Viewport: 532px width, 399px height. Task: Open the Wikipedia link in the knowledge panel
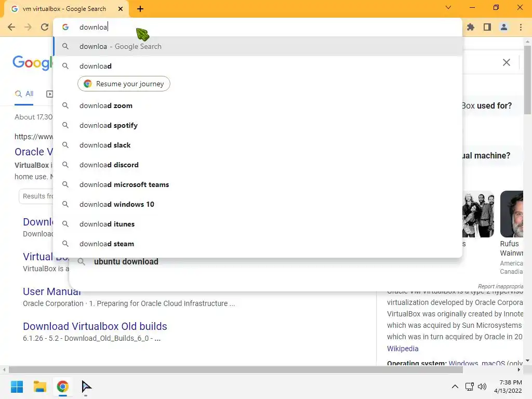[403, 349]
